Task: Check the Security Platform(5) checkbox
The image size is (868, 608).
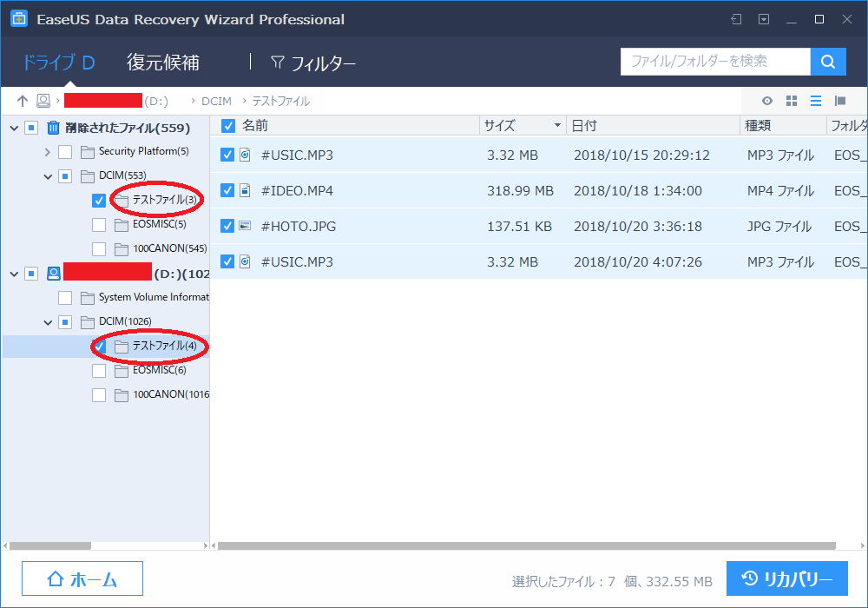Action: click(65, 152)
